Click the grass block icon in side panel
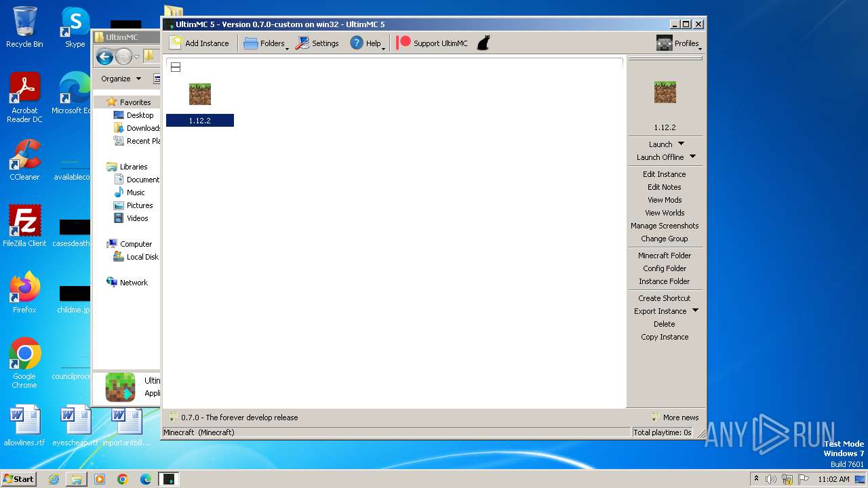This screenshot has width=868, height=488. pyautogui.click(x=665, y=92)
